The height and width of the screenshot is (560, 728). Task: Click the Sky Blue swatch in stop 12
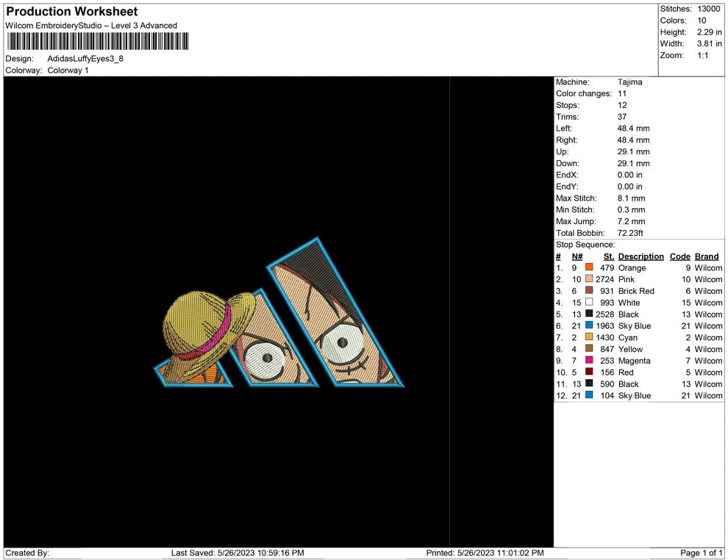(589, 395)
